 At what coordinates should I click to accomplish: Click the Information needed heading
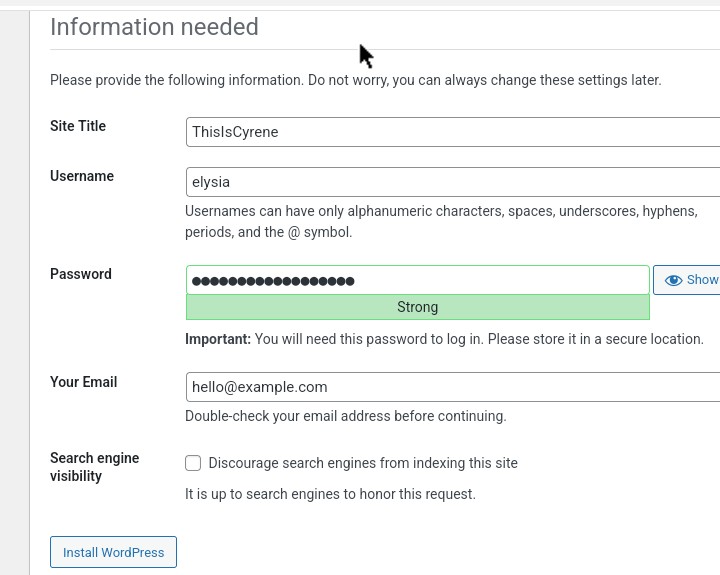coord(154,27)
